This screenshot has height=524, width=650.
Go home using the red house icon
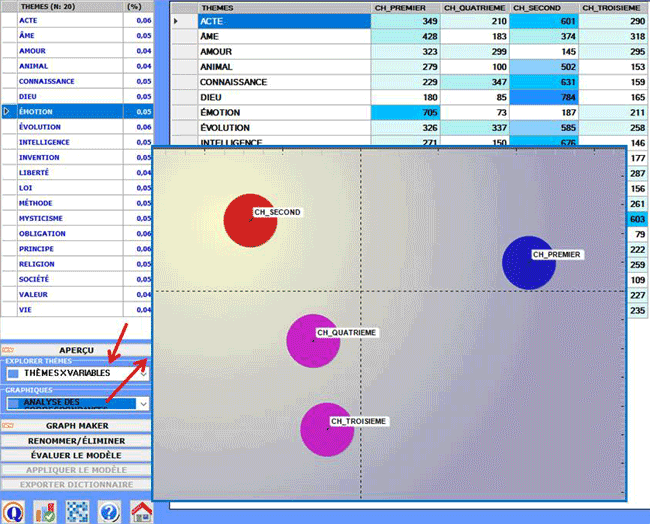pyautogui.click(x=141, y=510)
